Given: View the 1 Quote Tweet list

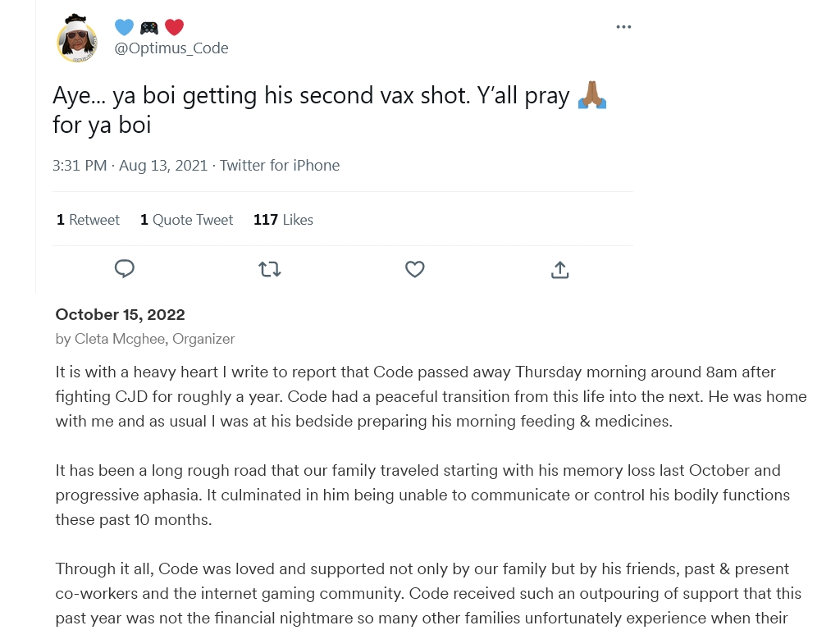Looking at the screenshot, I should (187, 220).
